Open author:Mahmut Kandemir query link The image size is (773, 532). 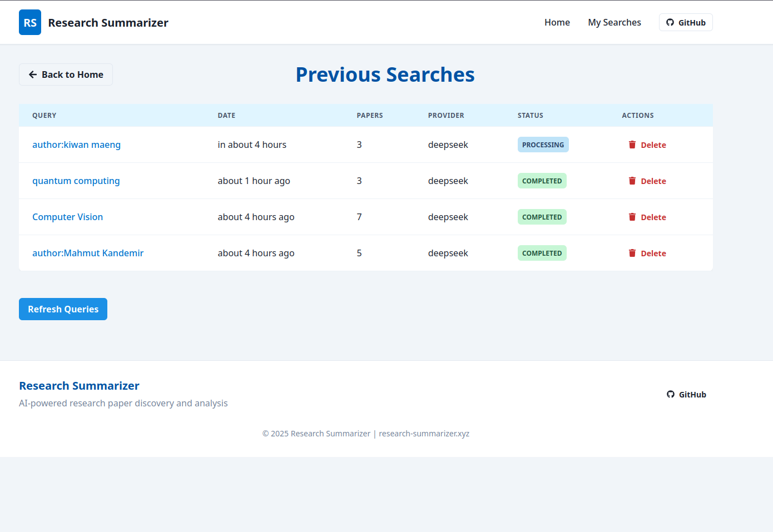pyautogui.click(x=88, y=253)
